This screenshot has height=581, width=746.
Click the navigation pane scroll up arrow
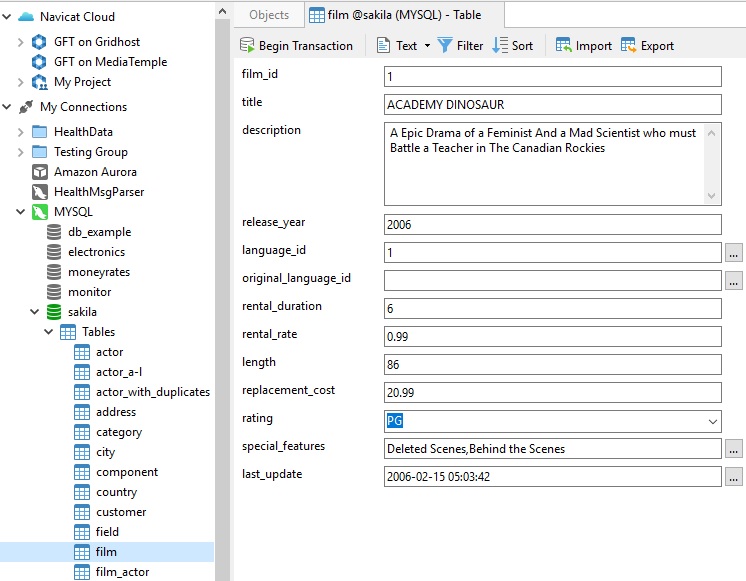pos(222,11)
